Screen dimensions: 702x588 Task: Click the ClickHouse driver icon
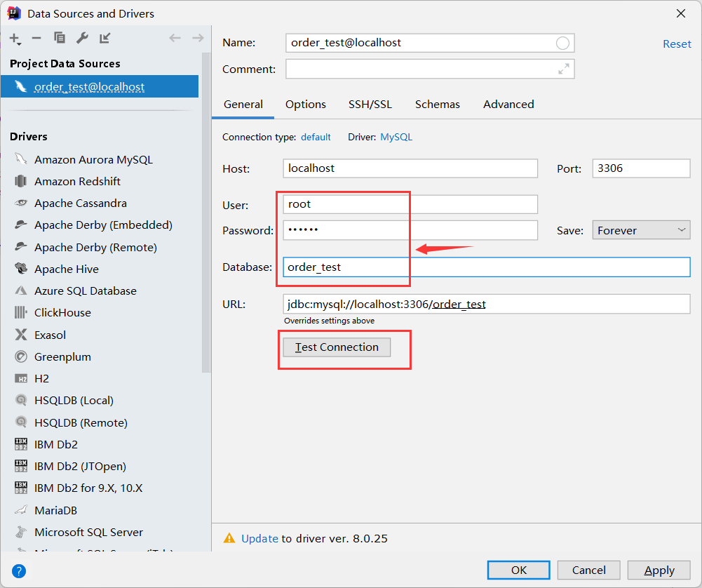pos(20,312)
